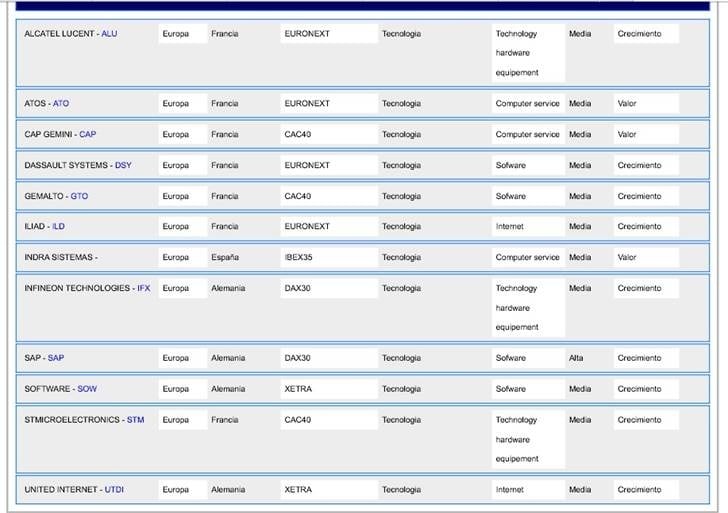
Task: Click Crecimiento in the Alcatel Lucent row
Action: pyautogui.click(x=639, y=34)
